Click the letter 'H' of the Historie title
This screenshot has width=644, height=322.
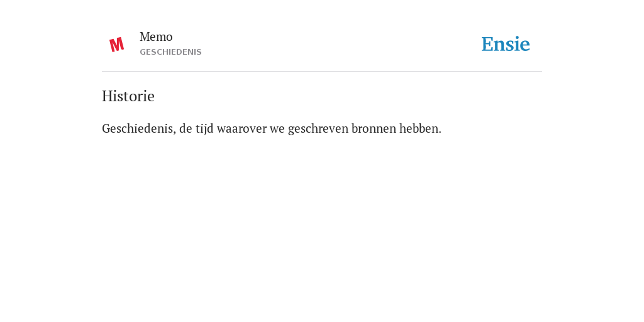pos(107,96)
